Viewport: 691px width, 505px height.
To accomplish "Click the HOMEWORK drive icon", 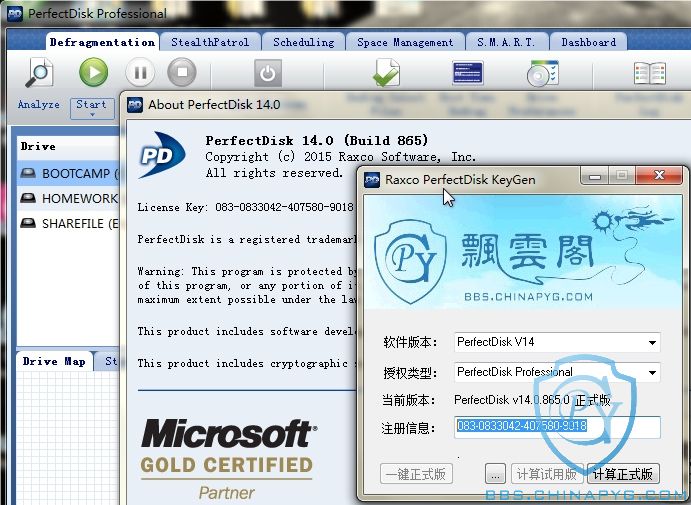I will pyautogui.click(x=28, y=198).
